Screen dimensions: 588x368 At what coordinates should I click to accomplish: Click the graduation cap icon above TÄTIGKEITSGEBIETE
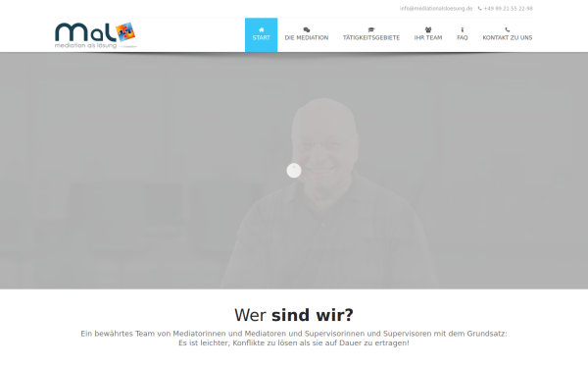(x=371, y=29)
